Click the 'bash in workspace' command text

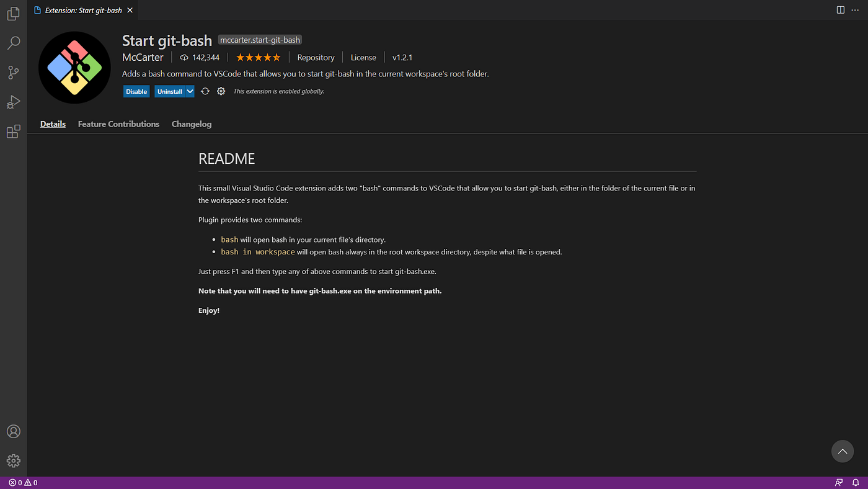click(x=258, y=252)
